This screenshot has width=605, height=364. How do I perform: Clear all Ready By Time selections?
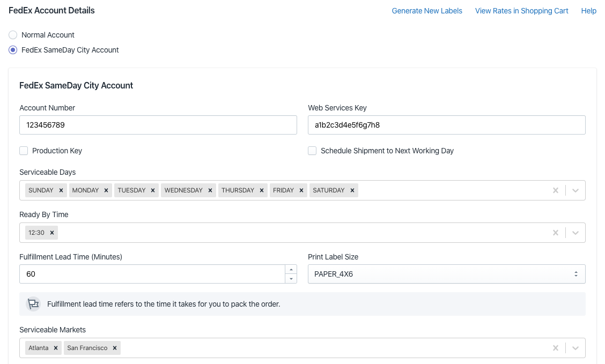pyautogui.click(x=556, y=233)
